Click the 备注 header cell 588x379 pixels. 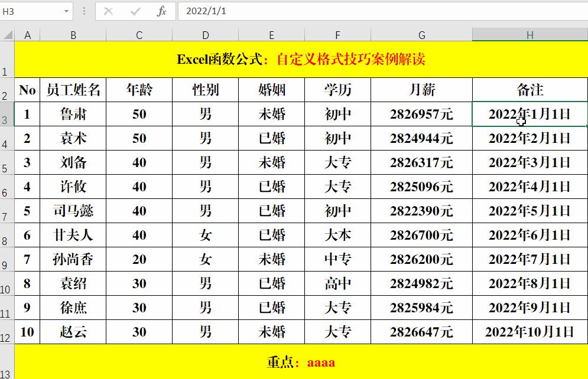coord(529,89)
